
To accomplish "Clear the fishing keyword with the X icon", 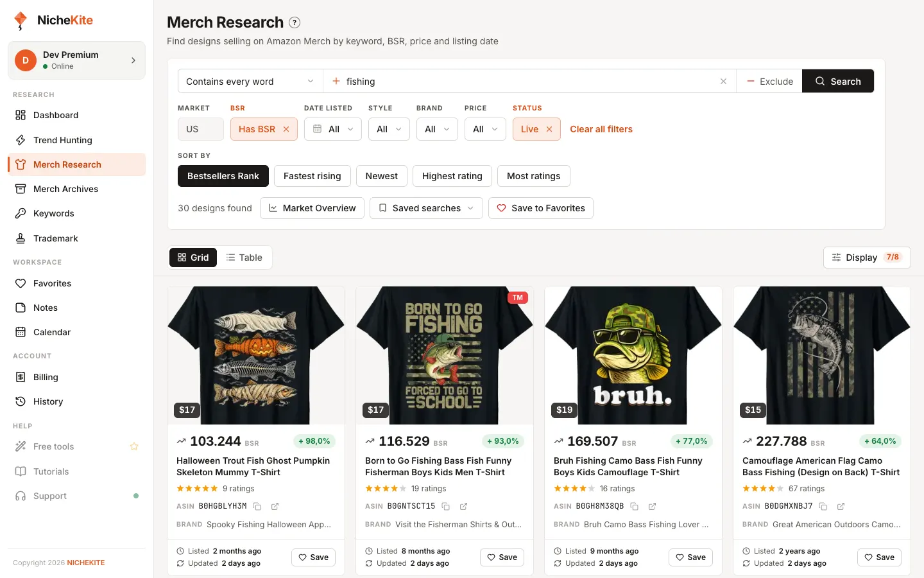I will [723, 82].
